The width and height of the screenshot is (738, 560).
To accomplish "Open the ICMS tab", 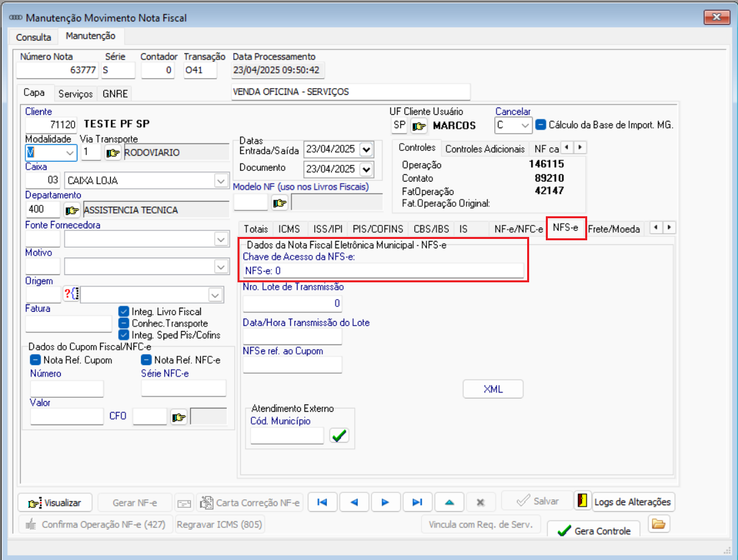I will coord(289,229).
